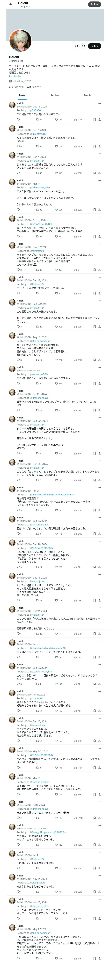Image resolution: width=110 pixels, height=980 pixels.
Task: Click the Grok icon next to search
Action: [76, 46]
